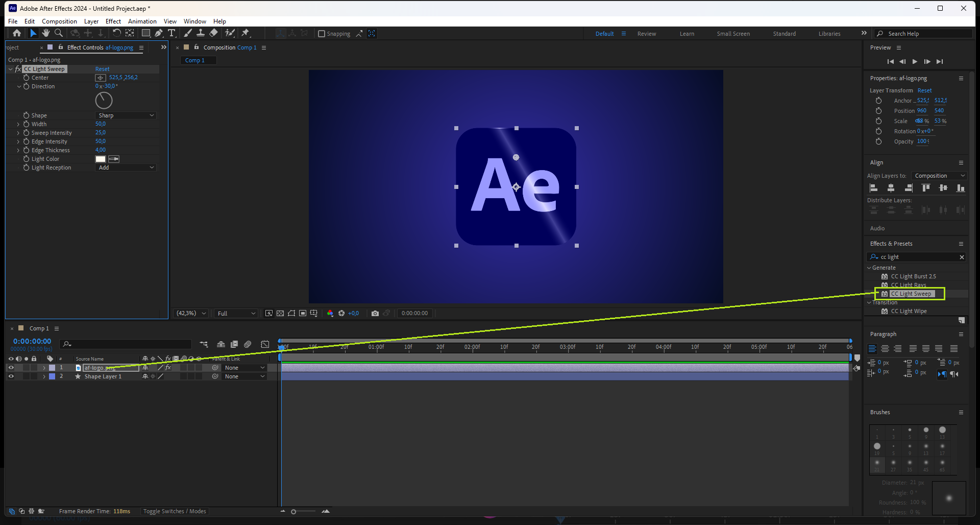Expand the Width property
This screenshot has width=980, height=525.
18,124
